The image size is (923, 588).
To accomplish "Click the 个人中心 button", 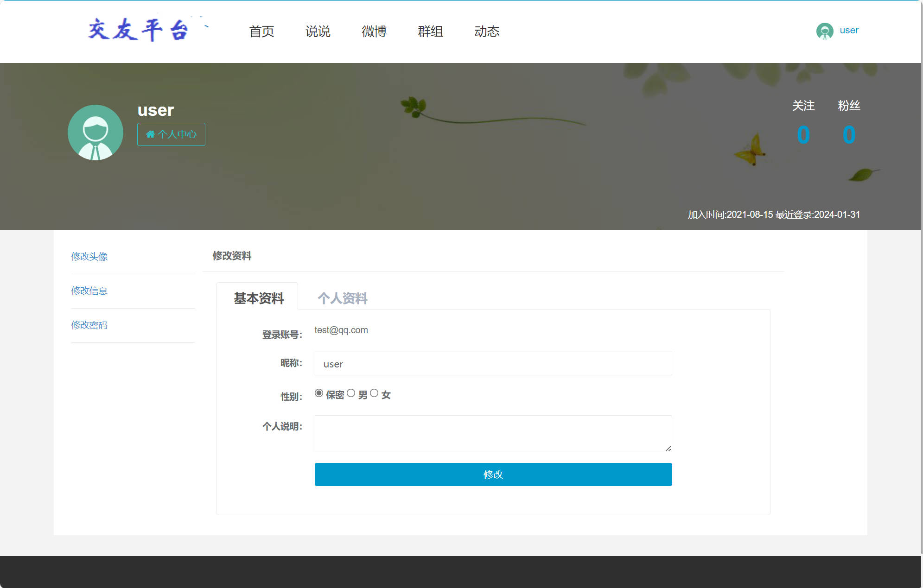I will (x=171, y=134).
